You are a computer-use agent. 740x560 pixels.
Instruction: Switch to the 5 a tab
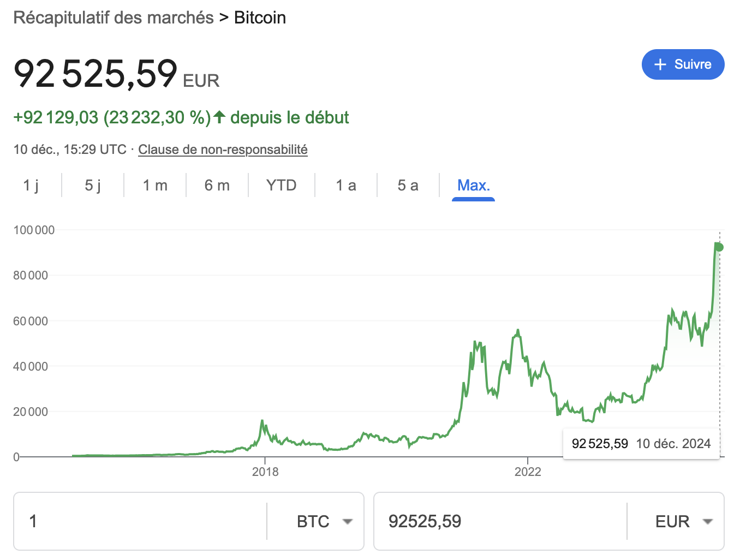[408, 186]
